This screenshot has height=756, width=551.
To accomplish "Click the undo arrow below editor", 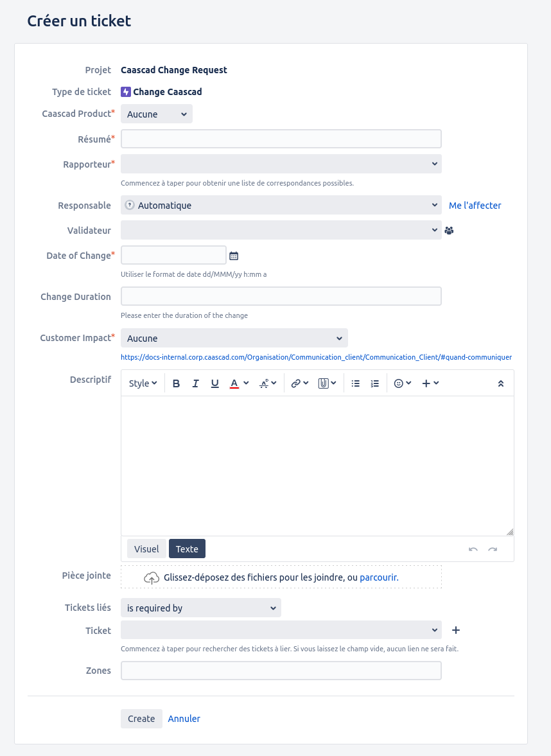I will tap(473, 549).
